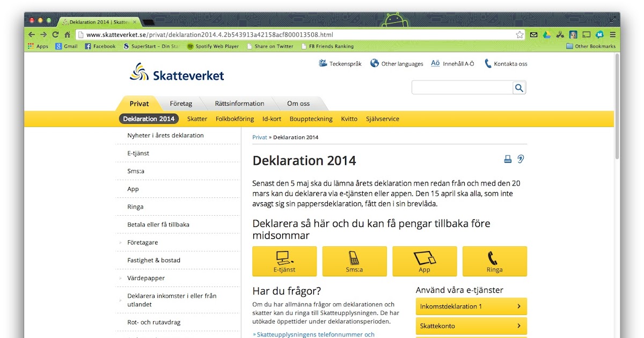Click the Skatteverket logo
Viewport: 644px width, 338px height.
coord(177,72)
